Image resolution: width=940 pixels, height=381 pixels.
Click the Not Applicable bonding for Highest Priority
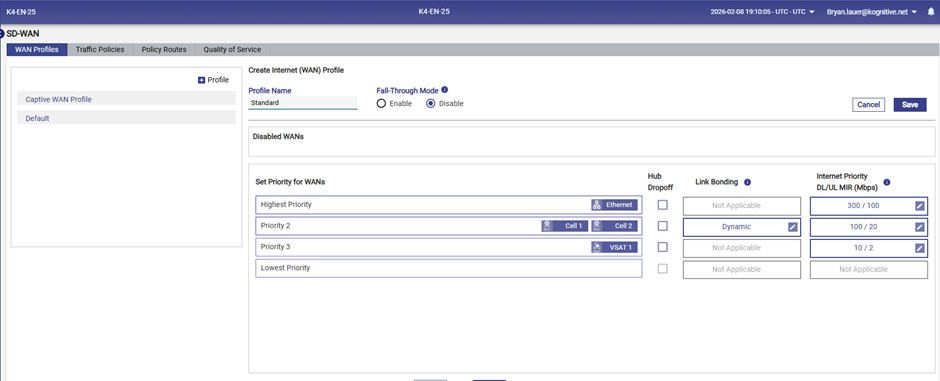coord(742,206)
